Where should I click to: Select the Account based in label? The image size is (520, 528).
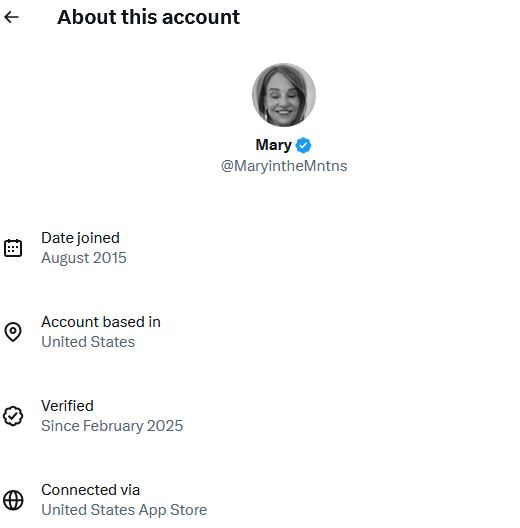(x=101, y=322)
